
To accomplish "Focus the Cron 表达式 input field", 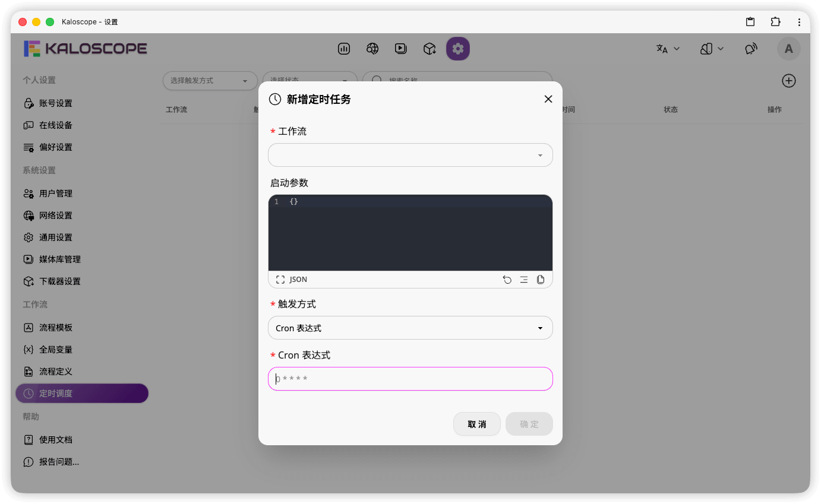I will [410, 379].
